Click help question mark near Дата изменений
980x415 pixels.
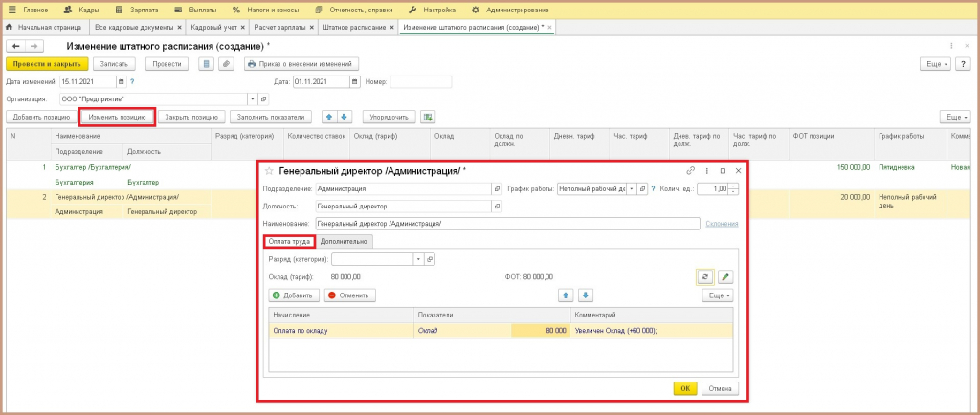click(132, 81)
